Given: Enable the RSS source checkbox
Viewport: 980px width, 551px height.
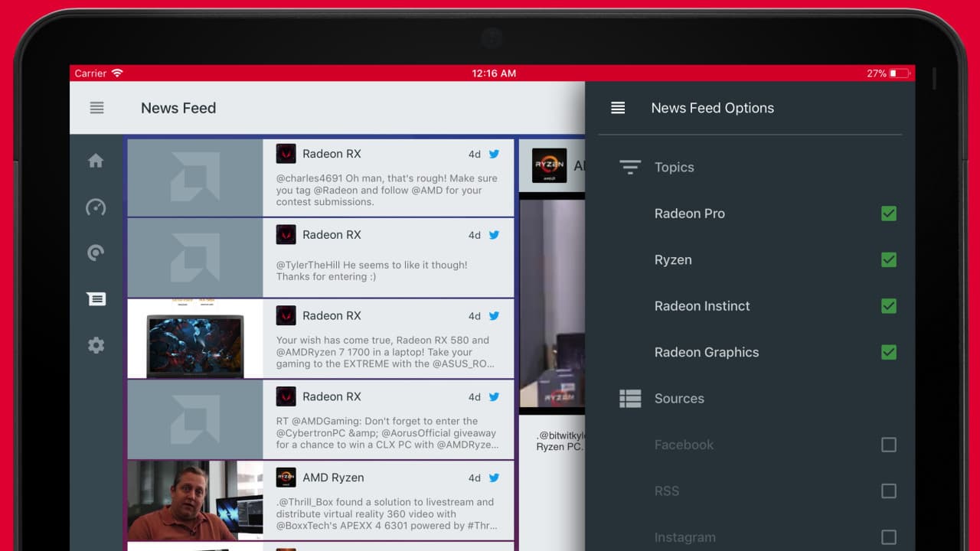Looking at the screenshot, I should click(889, 491).
